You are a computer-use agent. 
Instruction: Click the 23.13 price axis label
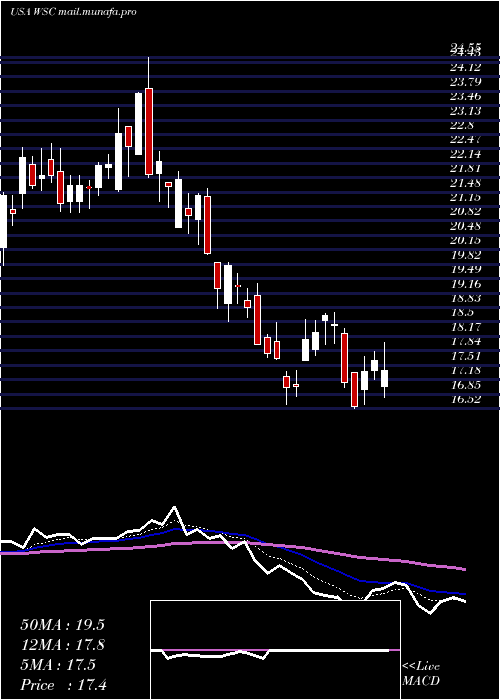point(465,111)
